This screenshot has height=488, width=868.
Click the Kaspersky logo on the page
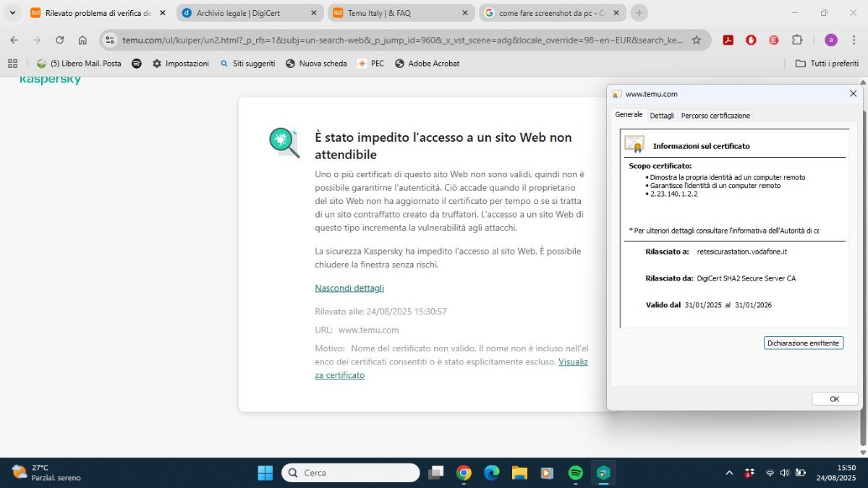click(50, 80)
